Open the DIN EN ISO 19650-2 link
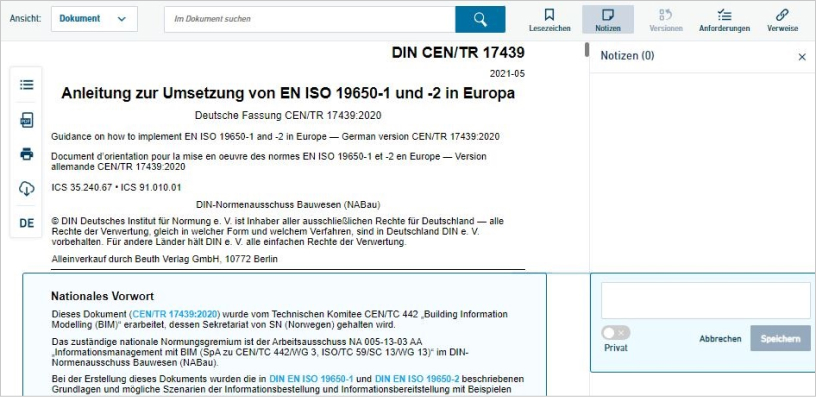 pyautogui.click(x=417, y=378)
